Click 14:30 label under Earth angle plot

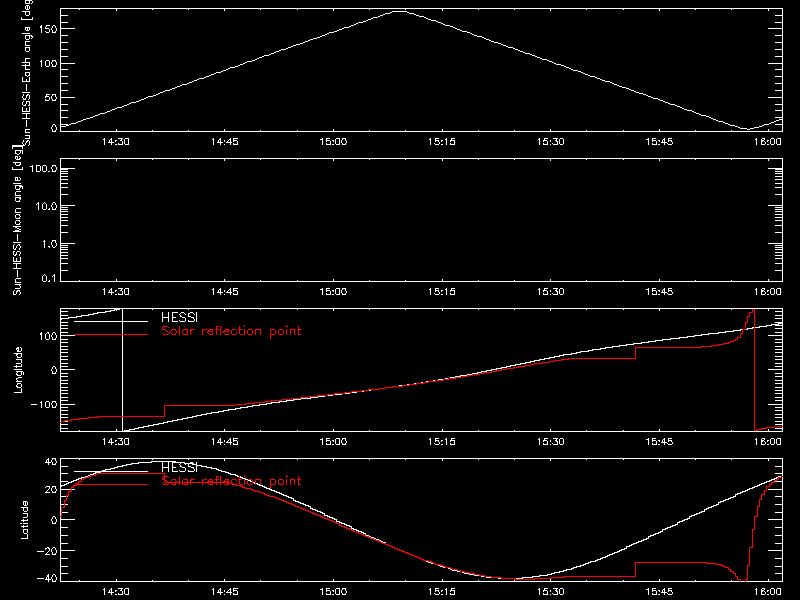coord(116,142)
